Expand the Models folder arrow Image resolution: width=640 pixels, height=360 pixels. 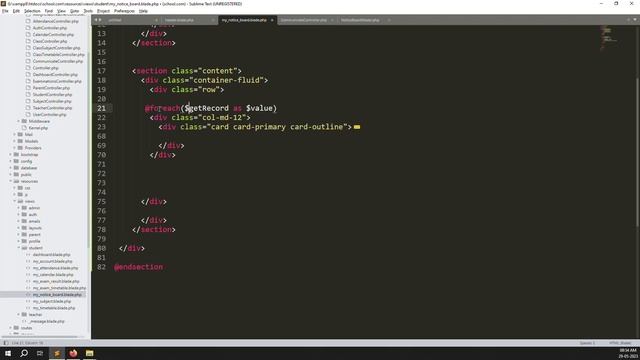pos(14,141)
